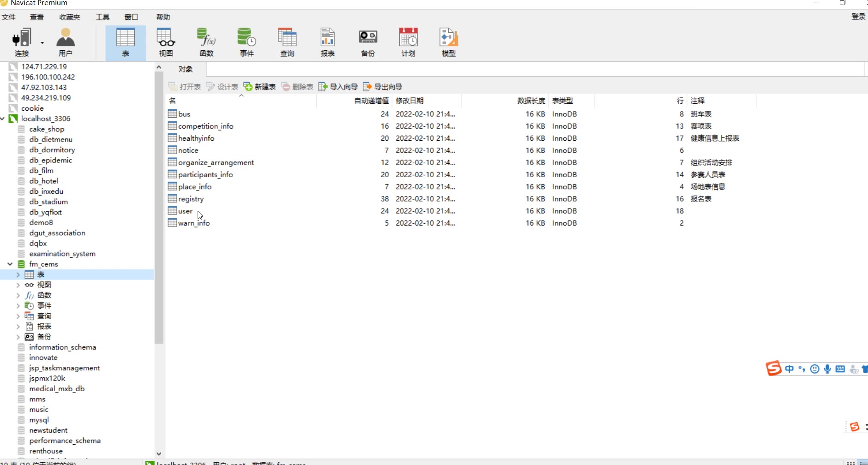Expand the 查询 queries tree node
This screenshot has width=868, height=465.
click(x=18, y=316)
